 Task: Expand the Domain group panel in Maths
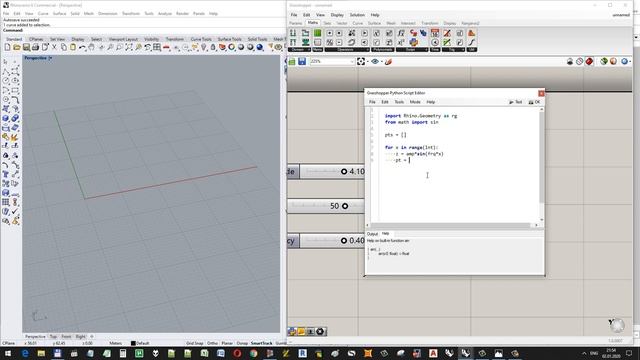coord(300,50)
